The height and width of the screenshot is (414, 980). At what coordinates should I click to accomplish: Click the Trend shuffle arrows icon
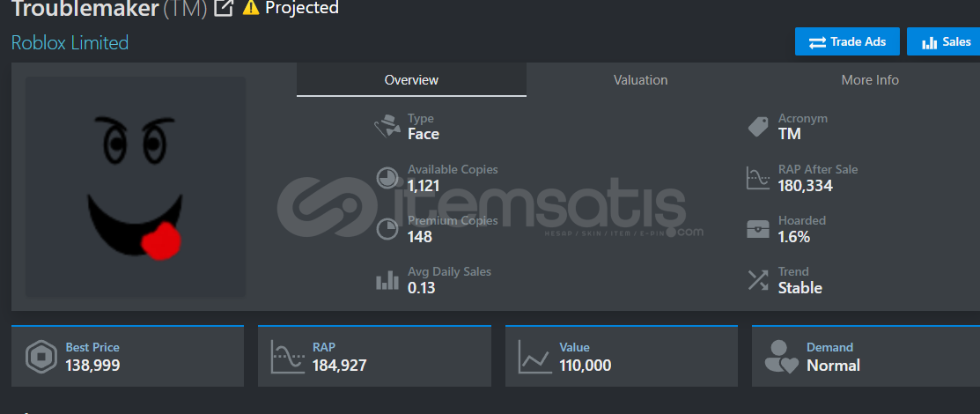[757, 280]
